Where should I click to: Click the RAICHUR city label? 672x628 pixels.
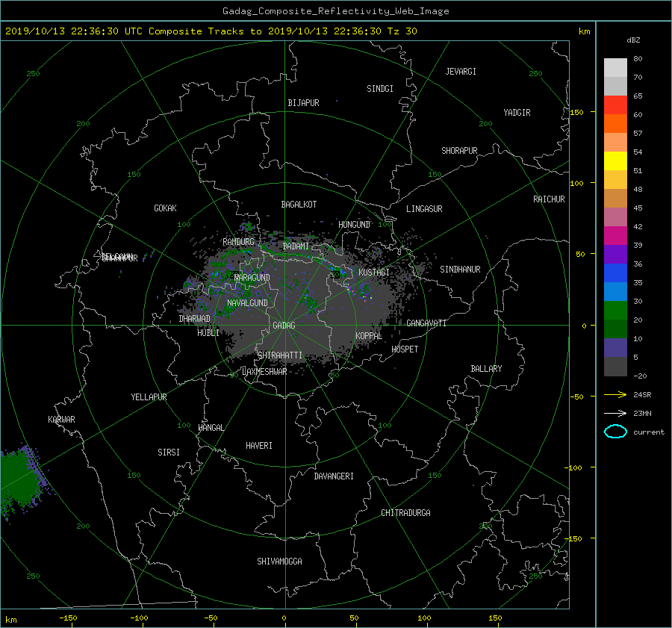point(549,199)
